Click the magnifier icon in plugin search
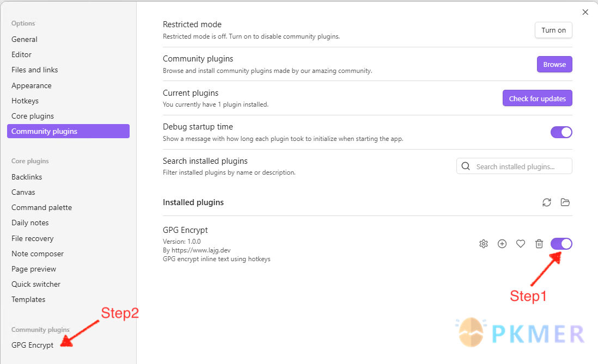598x364 pixels. (466, 166)
